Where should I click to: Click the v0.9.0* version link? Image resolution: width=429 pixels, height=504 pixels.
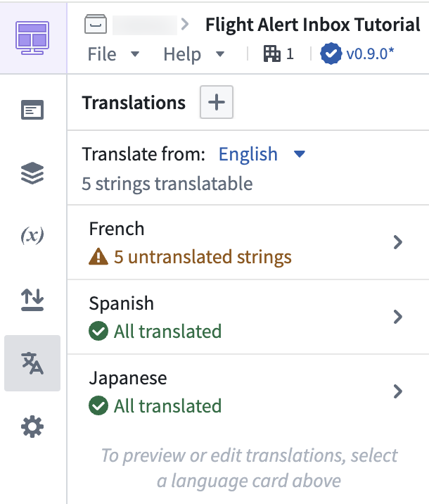click(370, 53)
